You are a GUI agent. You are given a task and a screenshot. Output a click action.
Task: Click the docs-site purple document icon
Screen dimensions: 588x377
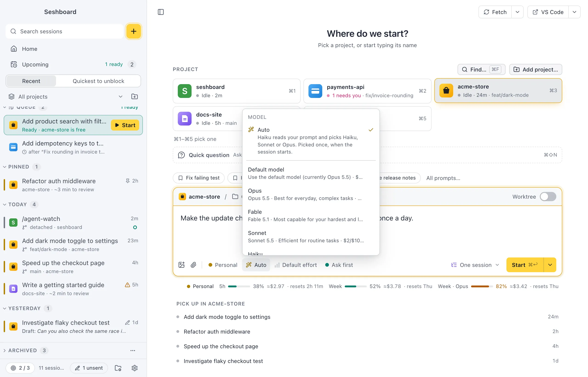(x=185, y=119)
